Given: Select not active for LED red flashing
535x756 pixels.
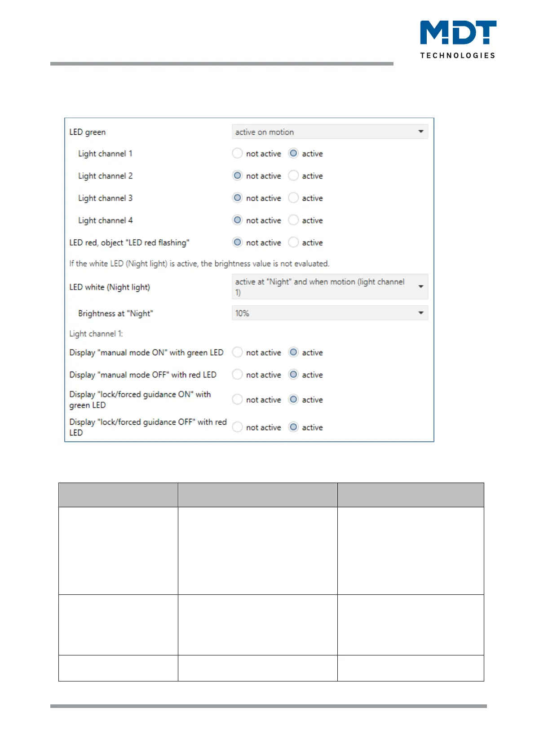Looking at the screenshot, I should (x=237, y=242).
